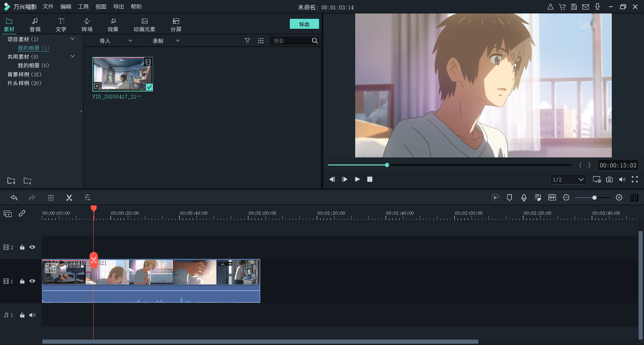644x345 pixels.
Task: Click the add track icon
Action: 8,214
